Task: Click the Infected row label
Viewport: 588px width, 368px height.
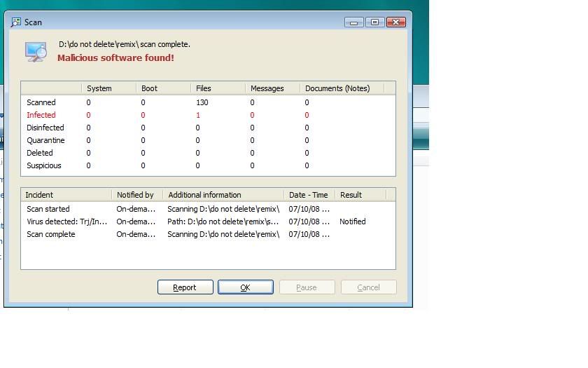Action: (x=41, y=115)
